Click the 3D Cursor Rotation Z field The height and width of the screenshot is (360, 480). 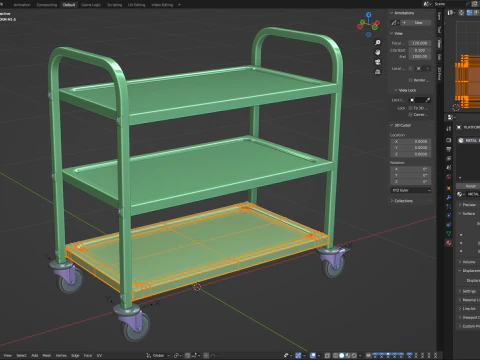(411, 182)
